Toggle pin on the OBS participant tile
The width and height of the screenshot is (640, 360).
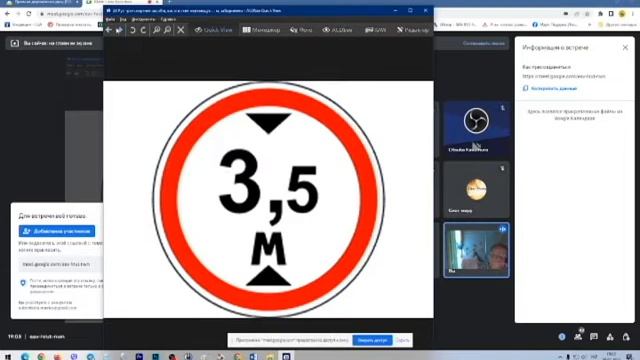[x=502, y=108]
